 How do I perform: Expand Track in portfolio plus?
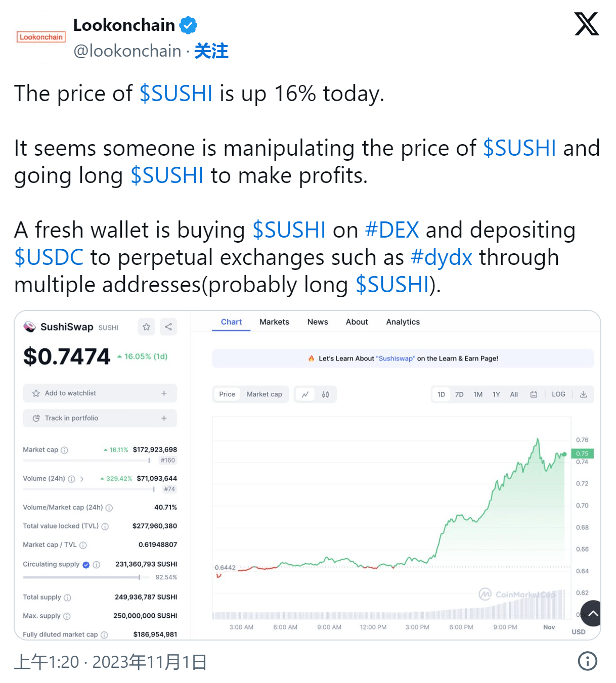(164, 418)
